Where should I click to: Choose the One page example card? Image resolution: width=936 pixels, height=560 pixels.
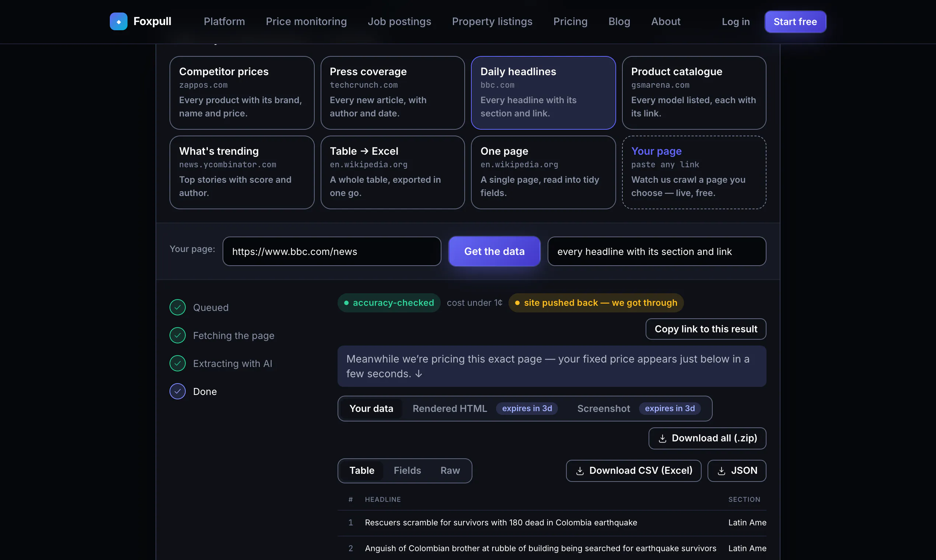543,172
